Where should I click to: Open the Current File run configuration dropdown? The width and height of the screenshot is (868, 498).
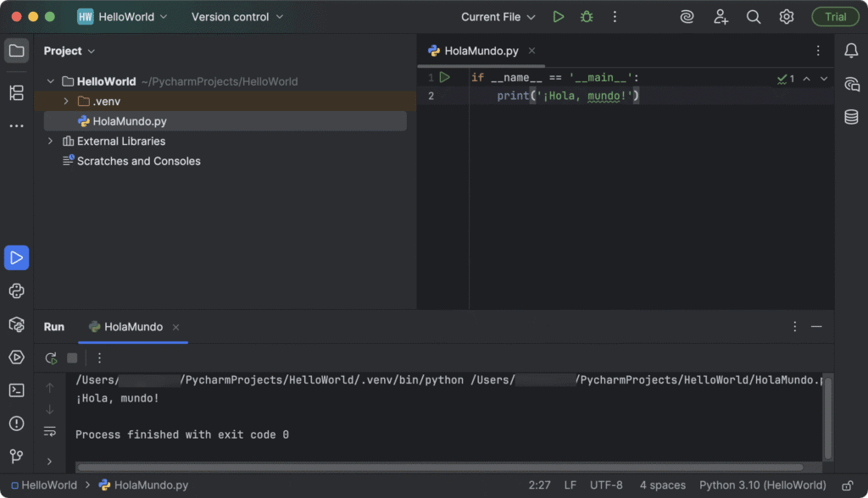[498, 16]
